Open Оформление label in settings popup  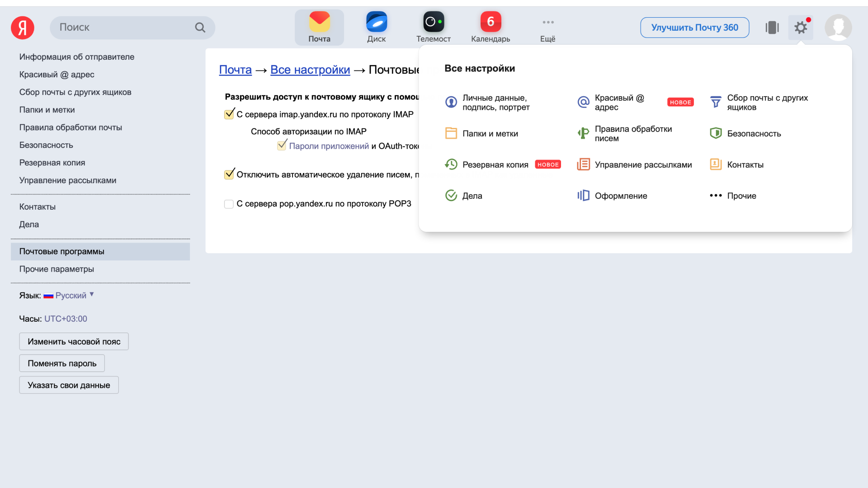pos(621,196)
